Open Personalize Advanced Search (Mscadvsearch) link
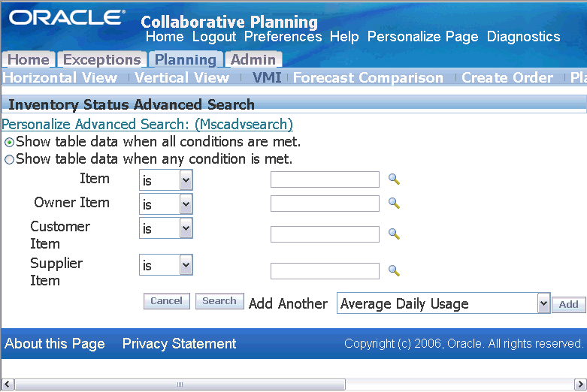587x392 pixels. [x=147, y=124]
